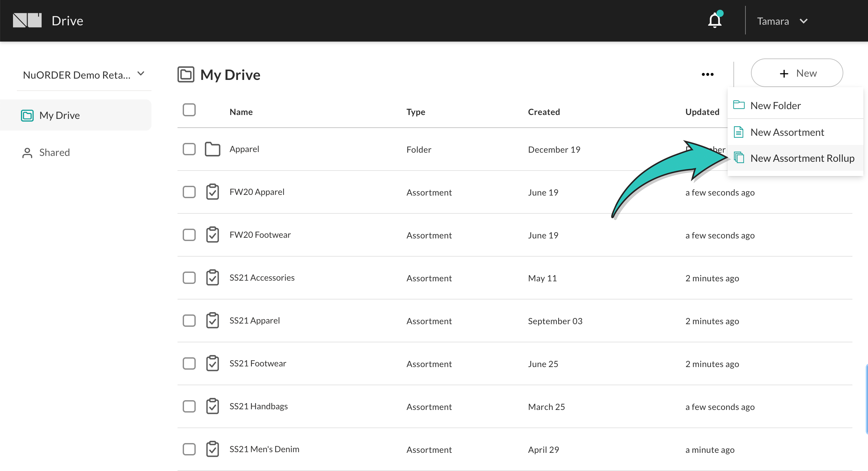
Task: Check the SS21 Accessories row checkbox
Action: [189, 278]
